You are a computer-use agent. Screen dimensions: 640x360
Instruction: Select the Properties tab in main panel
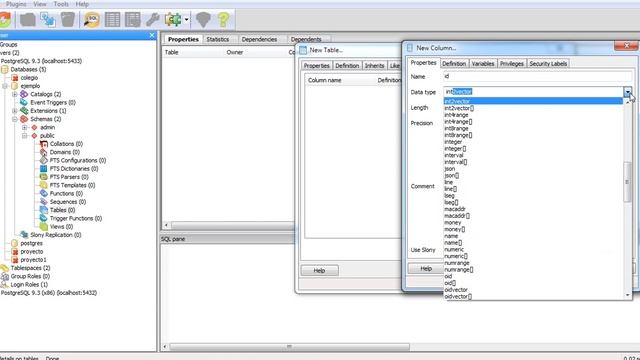(183, 39)
